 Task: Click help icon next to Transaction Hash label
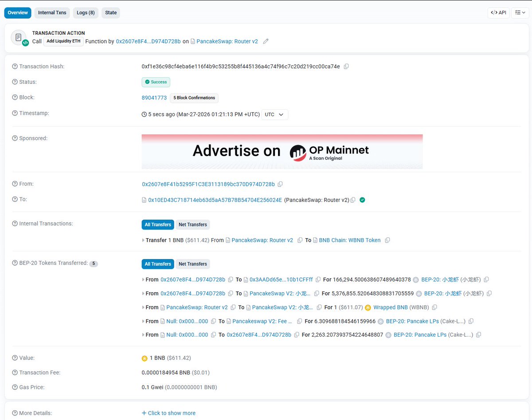pyautogui.click(x=15, y=67)
